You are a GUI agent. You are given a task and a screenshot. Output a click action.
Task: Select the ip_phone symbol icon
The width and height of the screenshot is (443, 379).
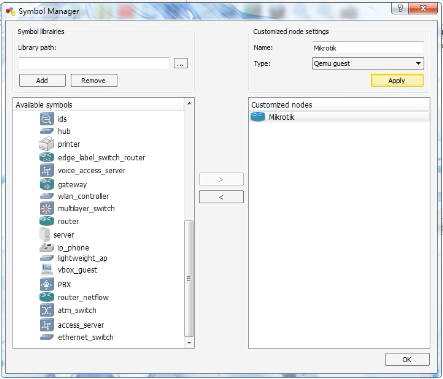click(47, 248)
